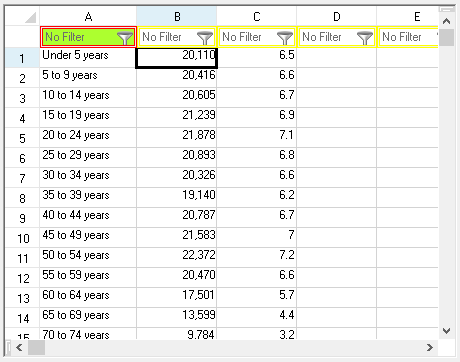The width and height of the screenshot is (460, 362).
Task: Click the '15 to 19 years' cell
Action: [x=88, y=118]
